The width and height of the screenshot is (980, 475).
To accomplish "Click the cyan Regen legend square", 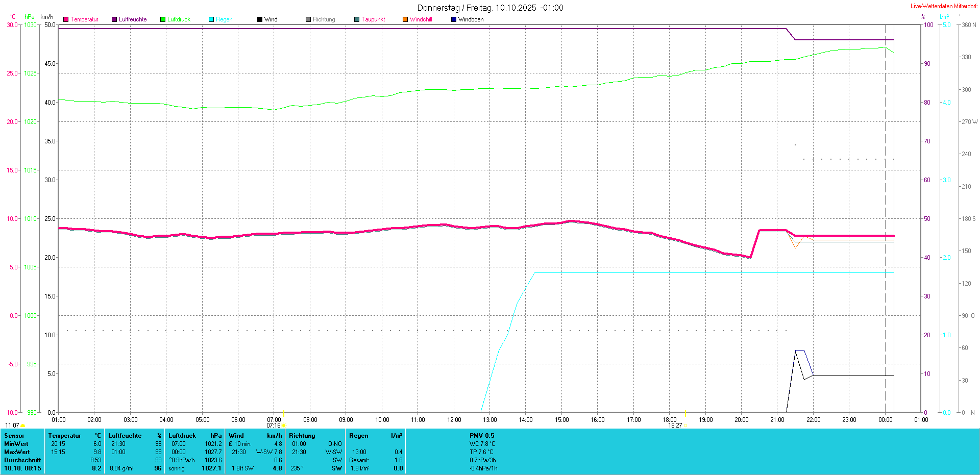I will tap(211, 19).
